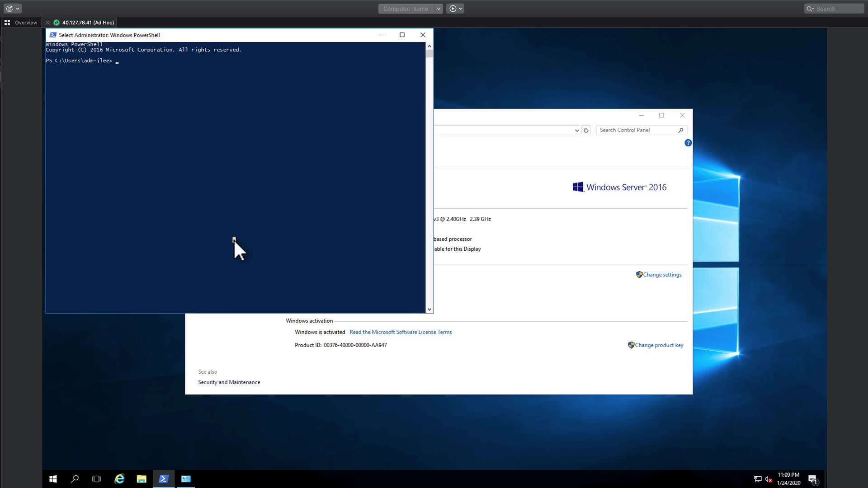This screenshot has width=868, height=488.
Task: Click the taskbar search magnifier icon
Action: click(75, 479)
